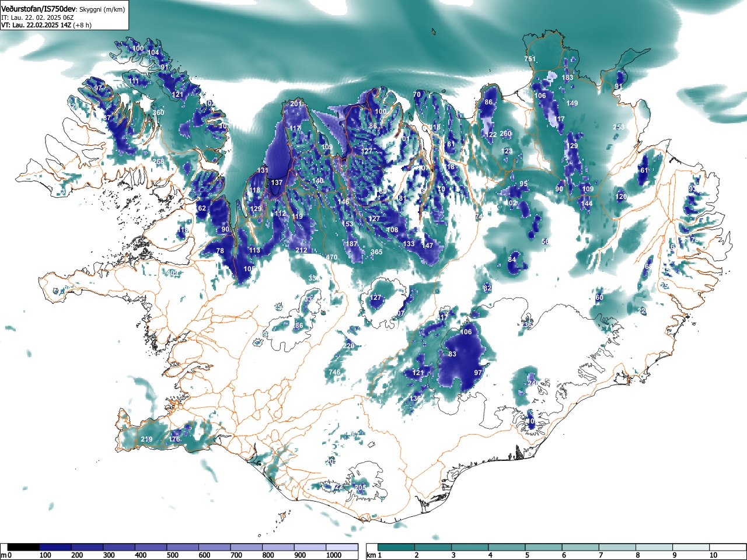Click the map value '253'
The width and height of the screenshot is (747, 560).
coord(619,127)
